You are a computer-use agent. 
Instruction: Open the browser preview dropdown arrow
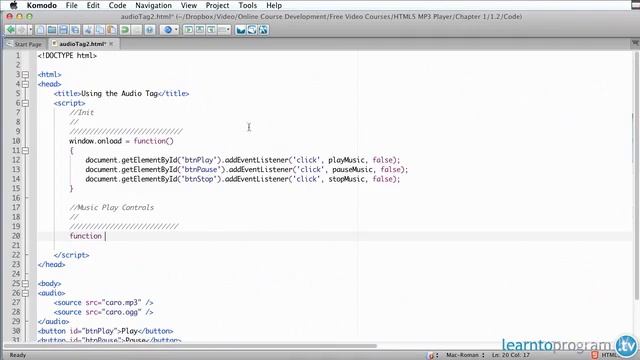pyautogui.click(x=176, y=30)
